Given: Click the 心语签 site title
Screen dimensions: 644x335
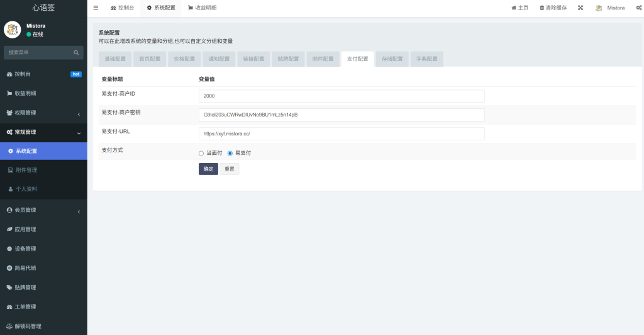Looking at the screenshot, I should coord(43,8).
